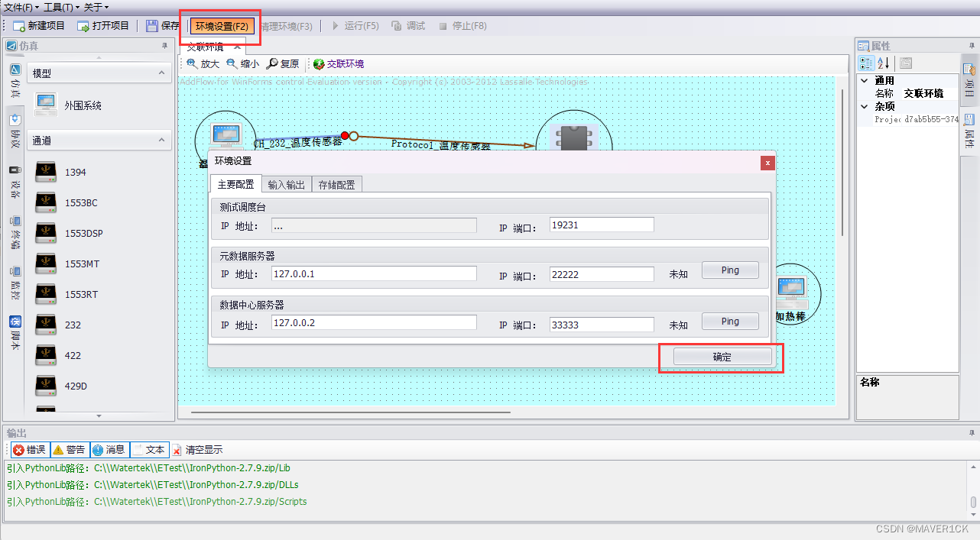980x540 pixels.
Task: Click the 数据中心服务器 port field 33333
Action: 602,323
